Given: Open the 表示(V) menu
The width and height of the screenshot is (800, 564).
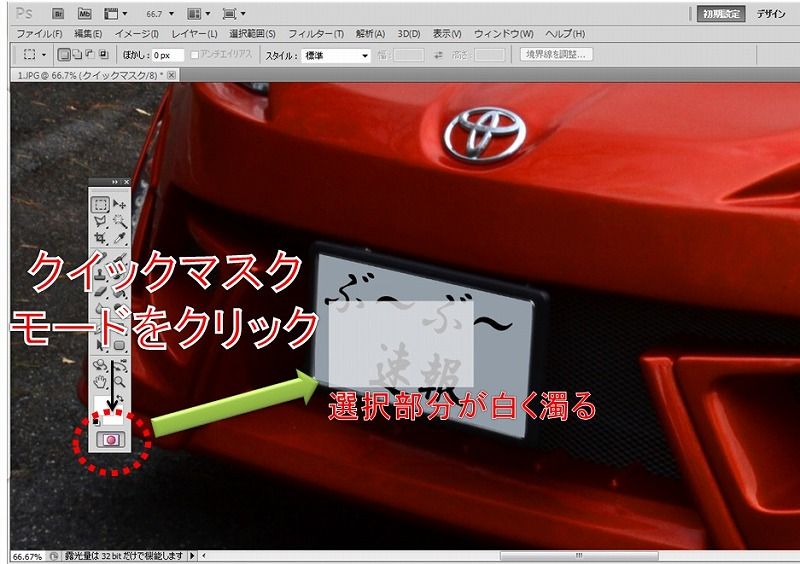Looking at the screenshot, I should click(447, 34).
